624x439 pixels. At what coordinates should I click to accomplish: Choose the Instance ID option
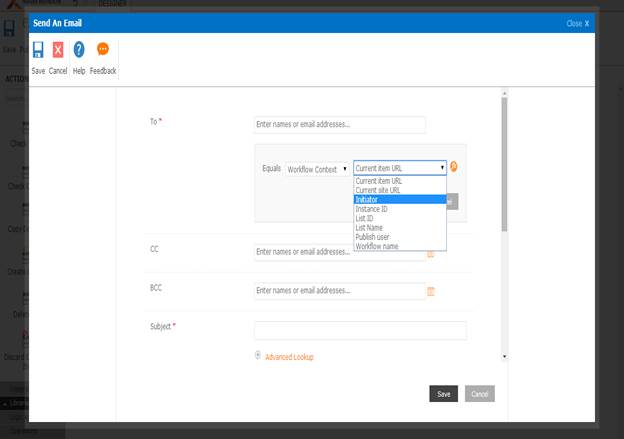(x=400, y=209)
